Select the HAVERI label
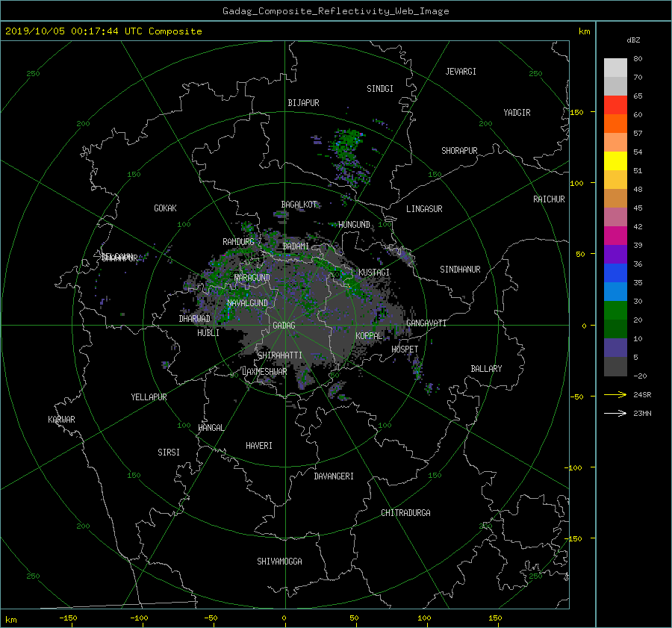The height and width of the screenshot is (628, 672). (259, 446)
